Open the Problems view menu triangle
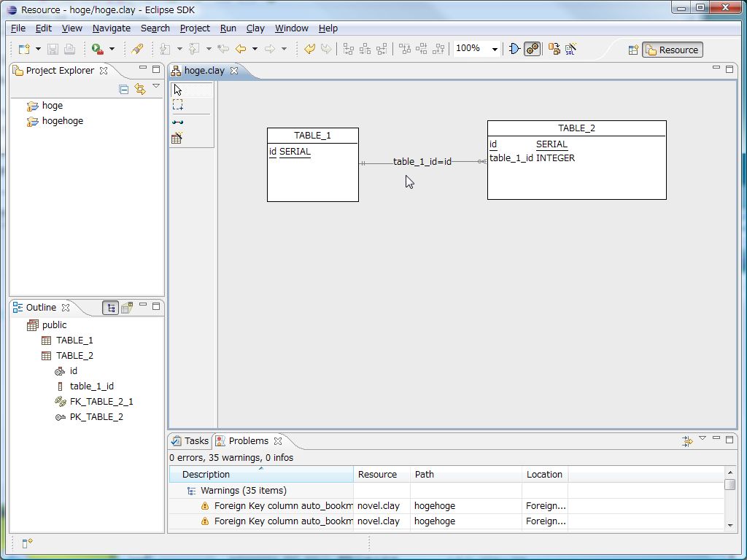747x560 pixels. [702, 438]
